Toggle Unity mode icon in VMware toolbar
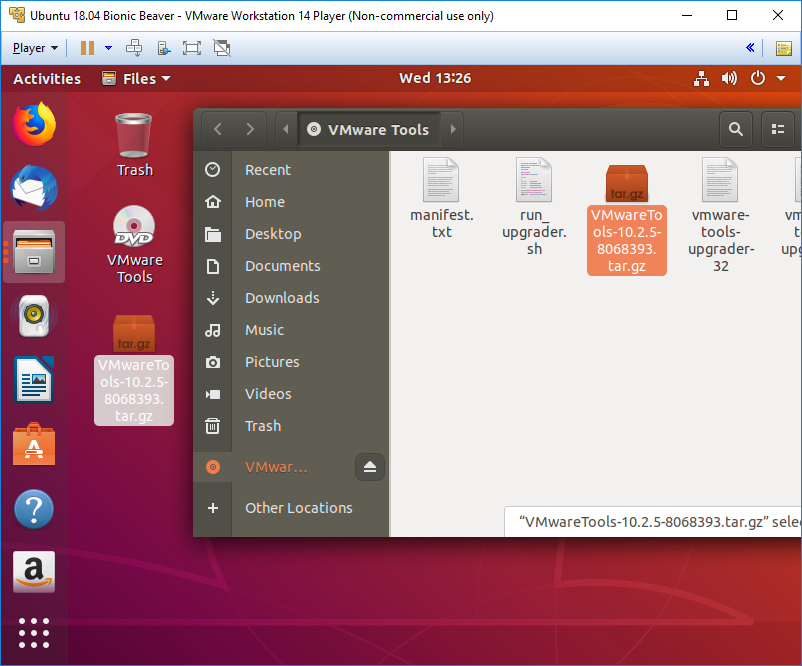Viewport: 802px width, 666px height. [x=222, y=48]
